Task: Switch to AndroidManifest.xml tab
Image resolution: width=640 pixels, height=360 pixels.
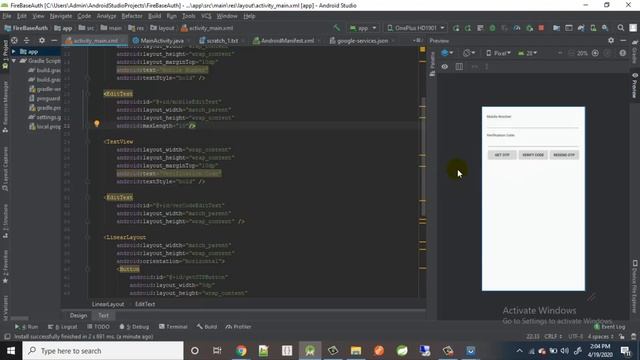Action: [287, 41]
